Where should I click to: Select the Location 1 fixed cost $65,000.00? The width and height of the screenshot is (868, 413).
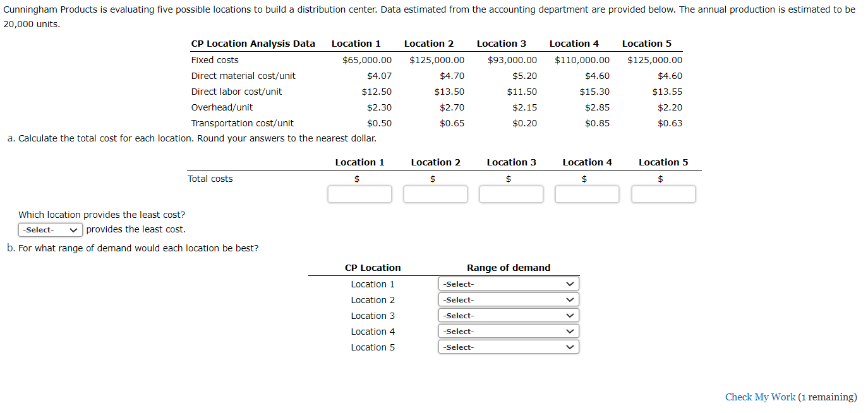[366, 60]
